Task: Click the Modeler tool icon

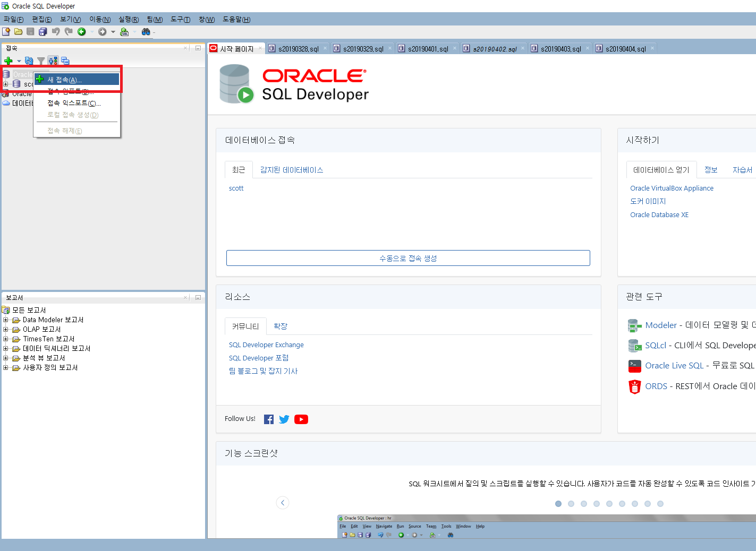Action: point(635,325)
